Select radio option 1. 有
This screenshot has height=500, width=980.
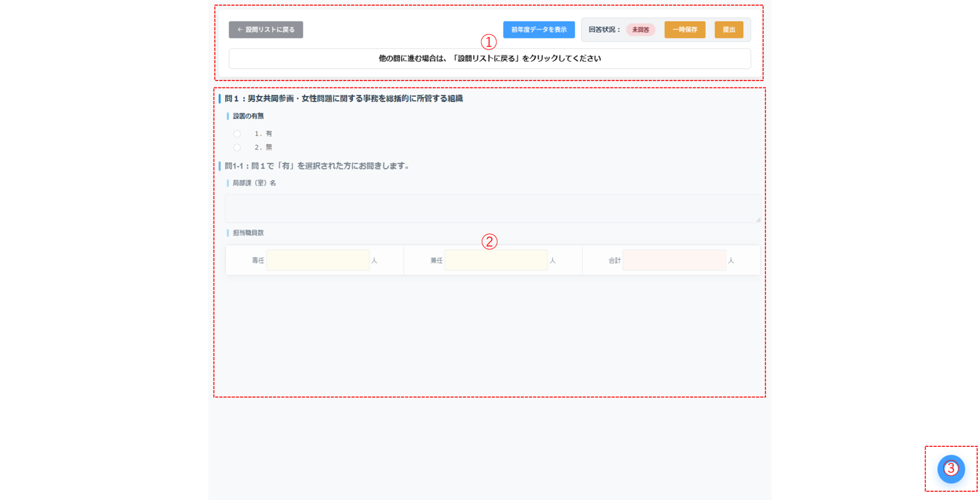pos(237,134)
